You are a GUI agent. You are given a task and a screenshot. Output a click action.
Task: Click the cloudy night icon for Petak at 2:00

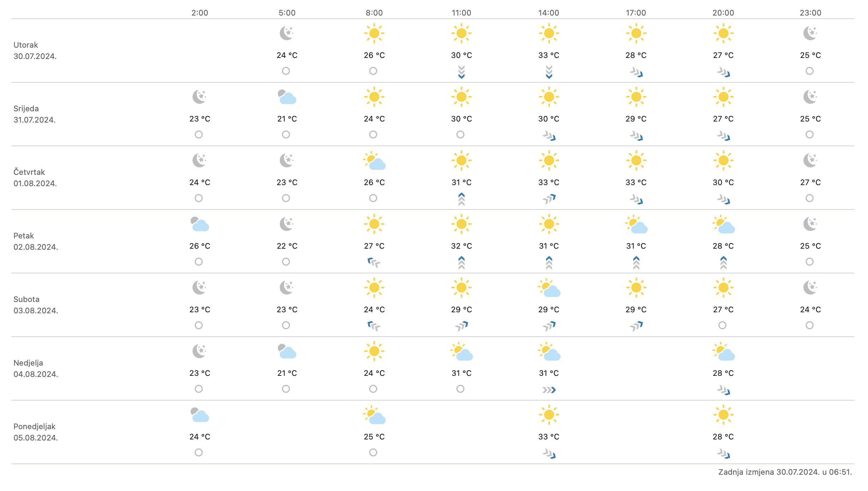click(200, 224)
